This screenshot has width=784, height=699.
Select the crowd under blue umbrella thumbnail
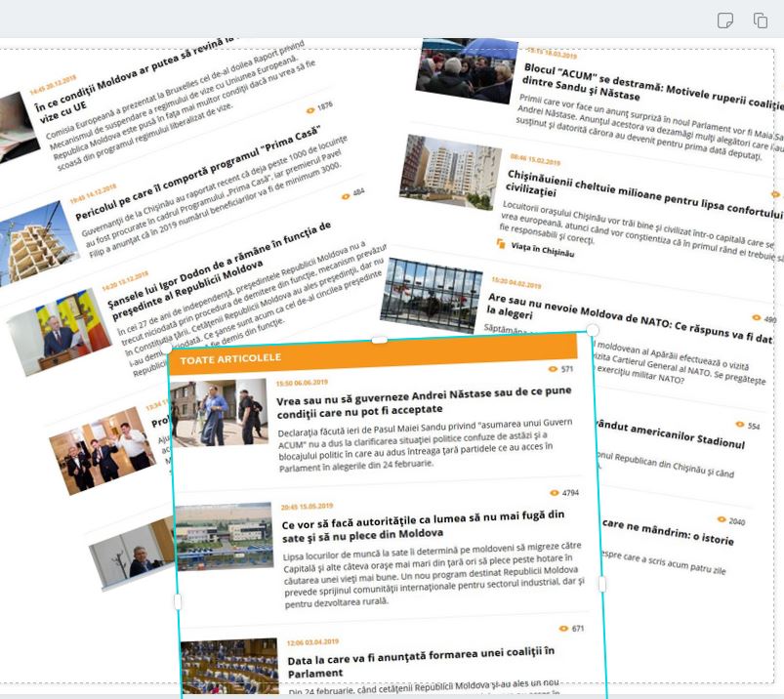point(466,71)
